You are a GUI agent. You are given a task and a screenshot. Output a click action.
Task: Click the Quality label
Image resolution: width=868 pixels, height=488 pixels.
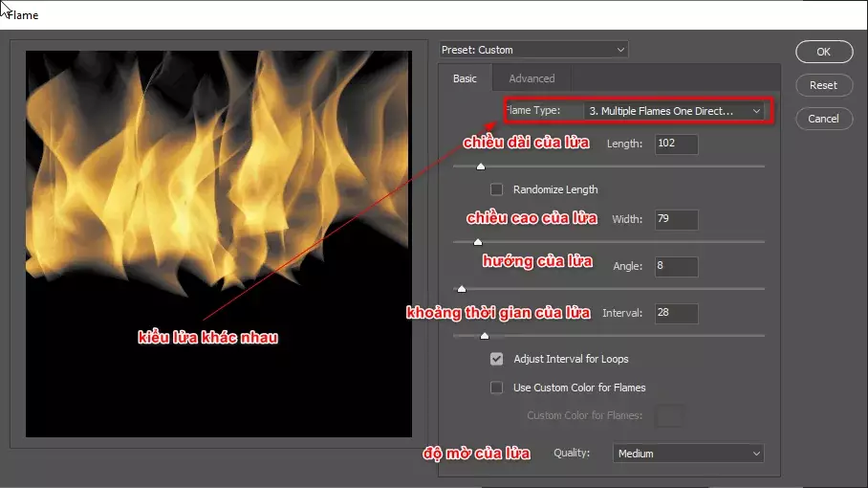(572, 453)
